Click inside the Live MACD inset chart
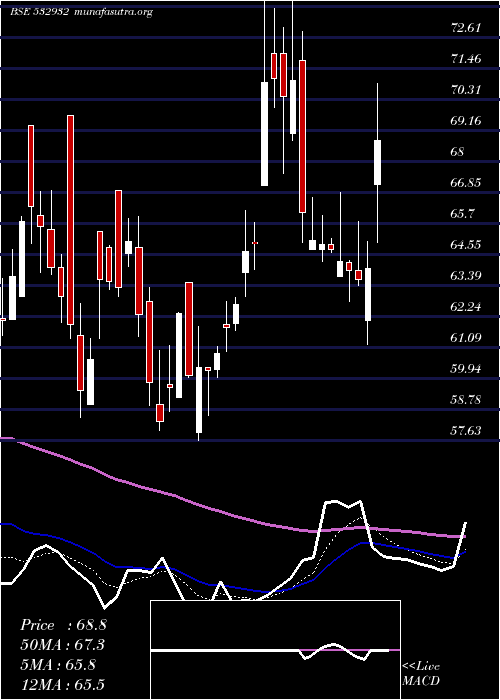Image resolution: width=500 pixels, height=700 pixels. [275, 650]
